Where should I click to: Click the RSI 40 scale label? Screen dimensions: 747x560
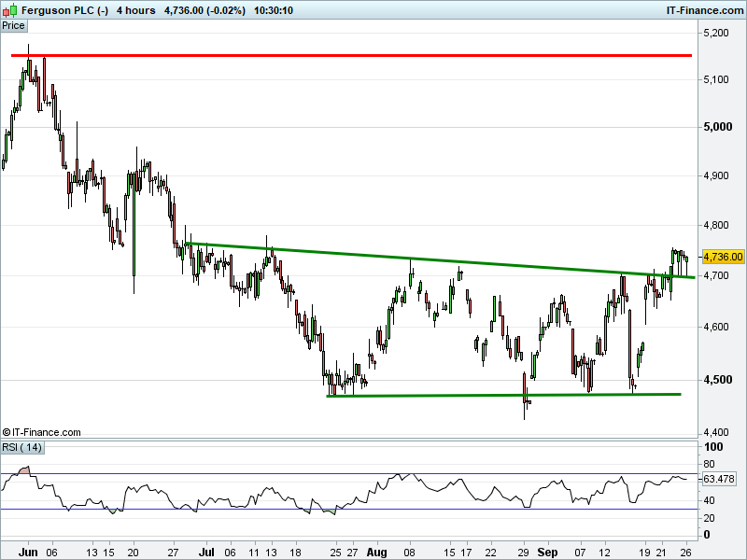click(709, 500)
